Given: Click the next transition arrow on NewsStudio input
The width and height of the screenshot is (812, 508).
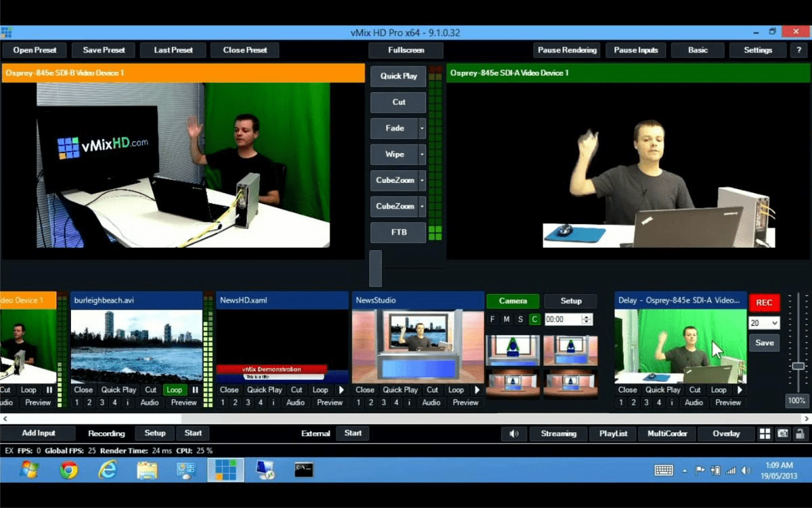Looking at the screenshot, I should pyautogui.click(x=476, y=389).
